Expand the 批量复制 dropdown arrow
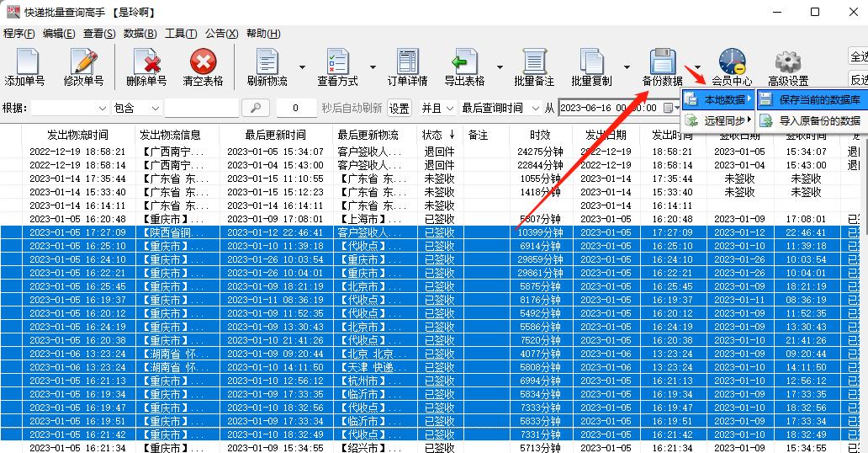This screenshot has width=868, height=453. click(627, 67)
